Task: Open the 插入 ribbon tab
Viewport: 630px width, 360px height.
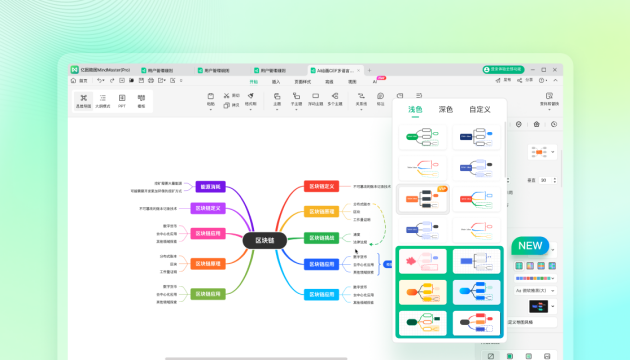Action: [276, 82]
